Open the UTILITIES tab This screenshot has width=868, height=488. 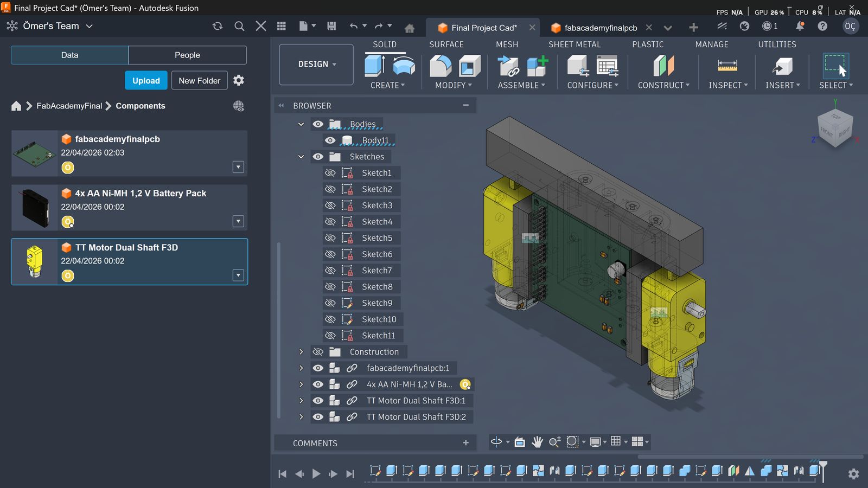coord(777,44)
